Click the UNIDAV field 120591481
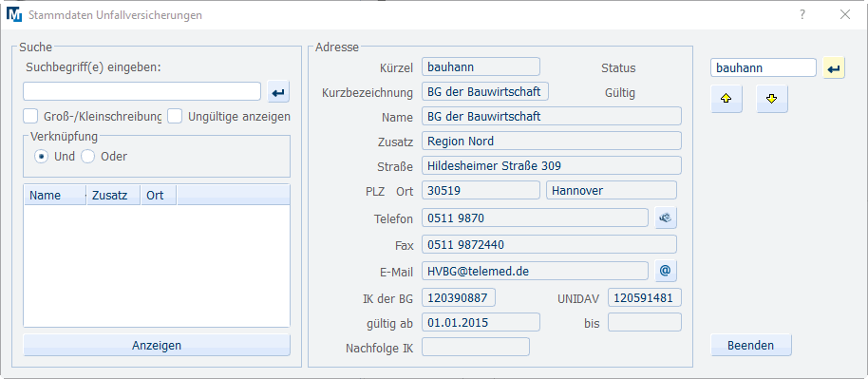868x379 pixels. [645, 297]
